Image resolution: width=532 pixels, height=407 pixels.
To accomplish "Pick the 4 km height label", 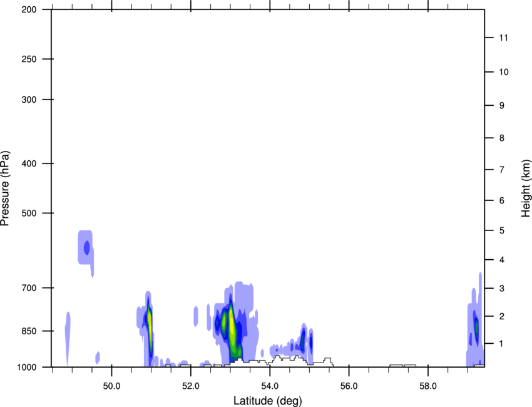I will coord(502,260).
